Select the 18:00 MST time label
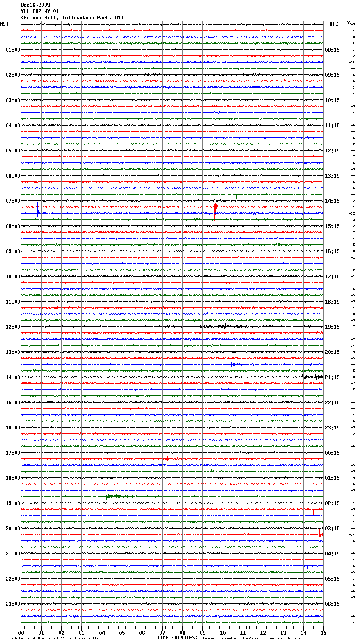Image resolution: width=357 pixels, height=644 pixels. point(13,478)
